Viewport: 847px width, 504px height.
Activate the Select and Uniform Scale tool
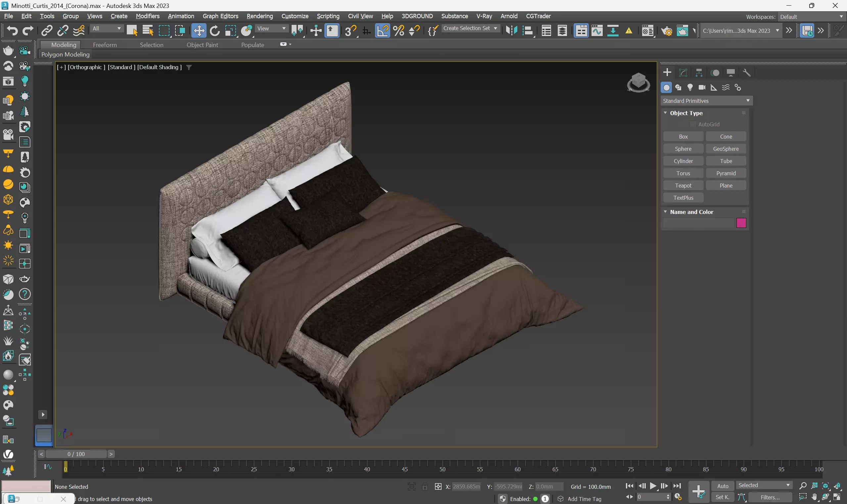pos(230,30)
